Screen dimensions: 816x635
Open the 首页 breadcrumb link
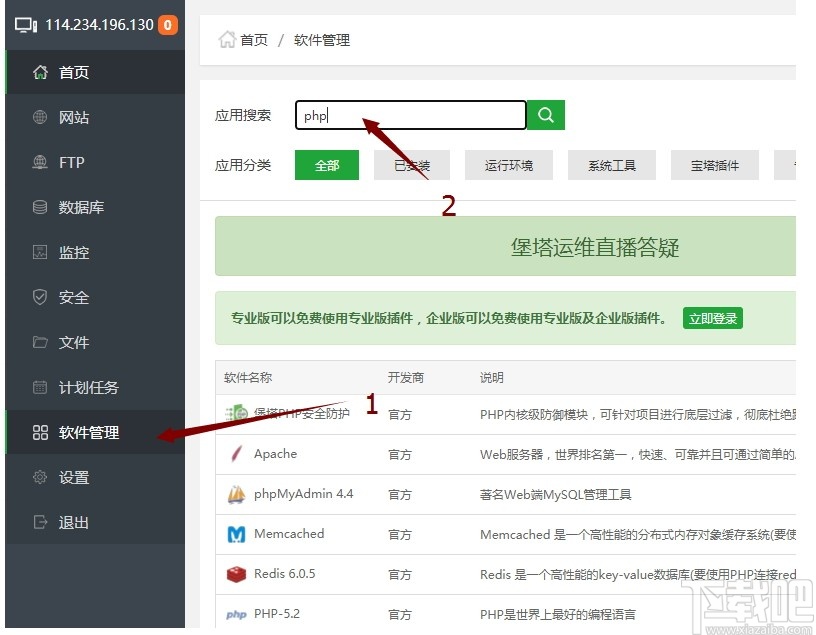pos(252,40)
